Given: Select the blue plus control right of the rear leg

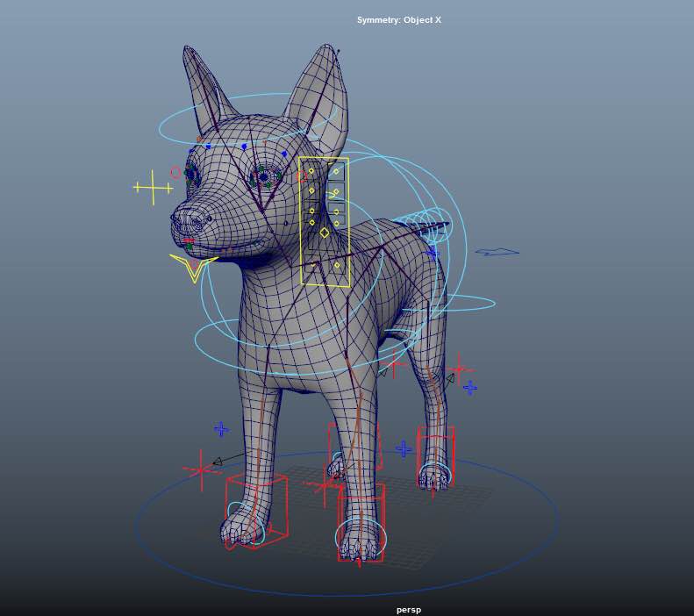Looking at the screenshot, I should [x=470, y=388].
